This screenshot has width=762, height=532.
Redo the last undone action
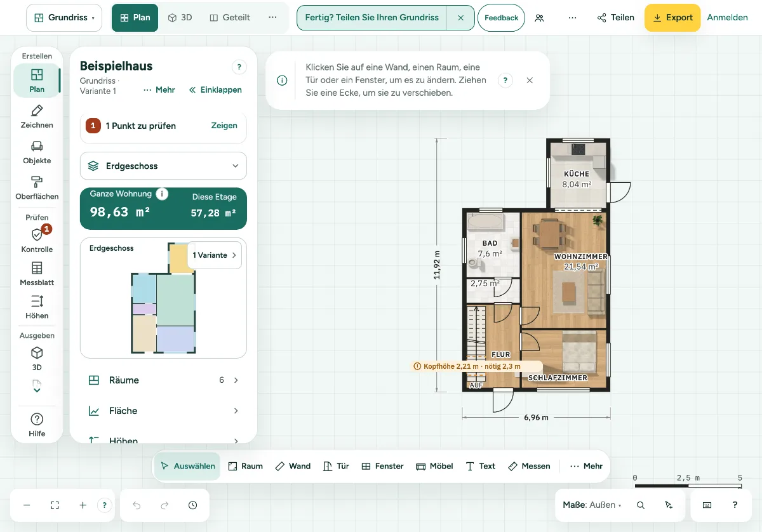coord(164,505)
